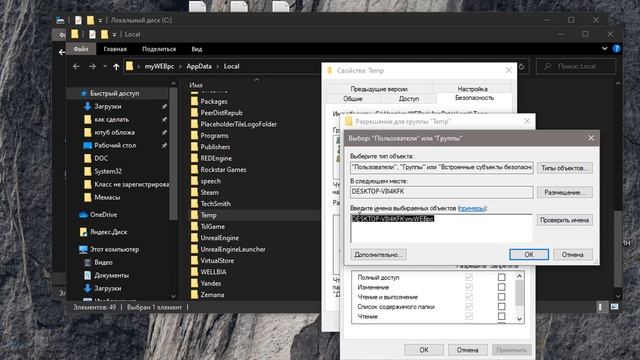Collapse the ribbon with the chevron

pos(604,49)
